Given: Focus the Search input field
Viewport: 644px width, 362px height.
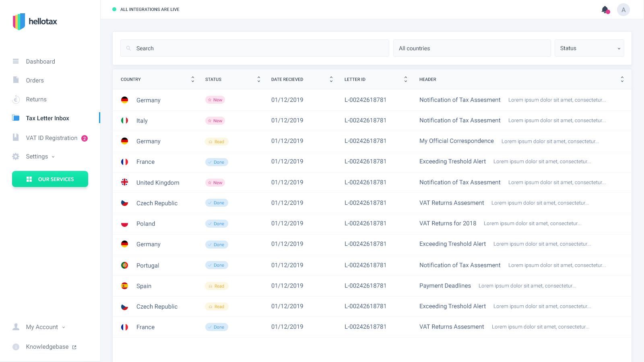Looking at the screenshot, I should click(x=255, y=48).
